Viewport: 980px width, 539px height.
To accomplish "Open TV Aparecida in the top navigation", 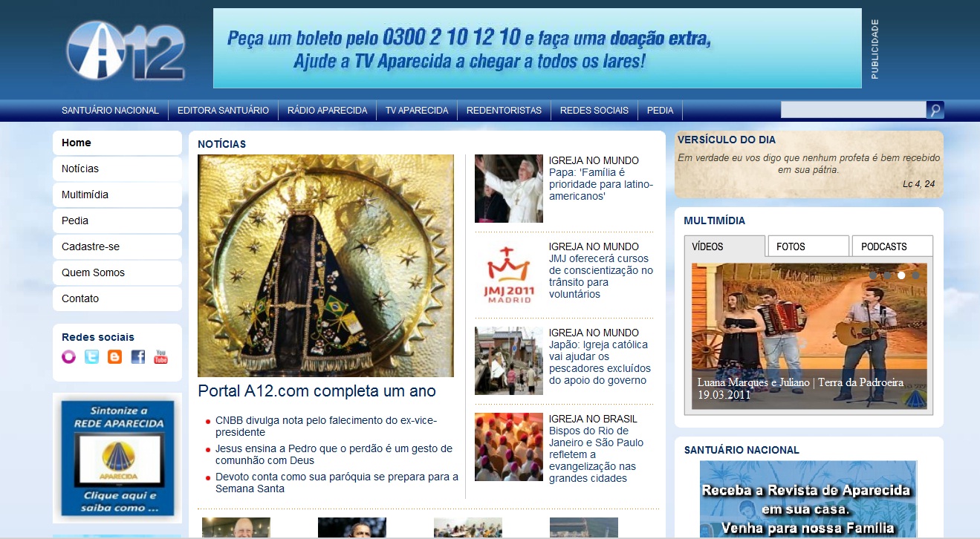I will [417, 111].
